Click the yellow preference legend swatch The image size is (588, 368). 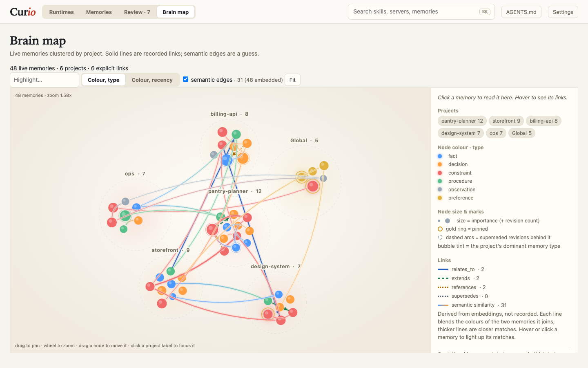[x=440, y=198]
